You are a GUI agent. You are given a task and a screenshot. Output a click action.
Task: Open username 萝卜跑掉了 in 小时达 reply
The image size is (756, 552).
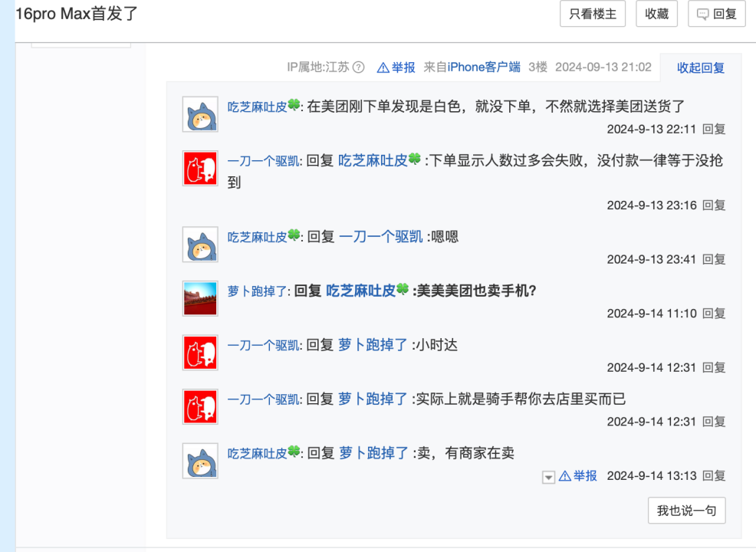373,345
